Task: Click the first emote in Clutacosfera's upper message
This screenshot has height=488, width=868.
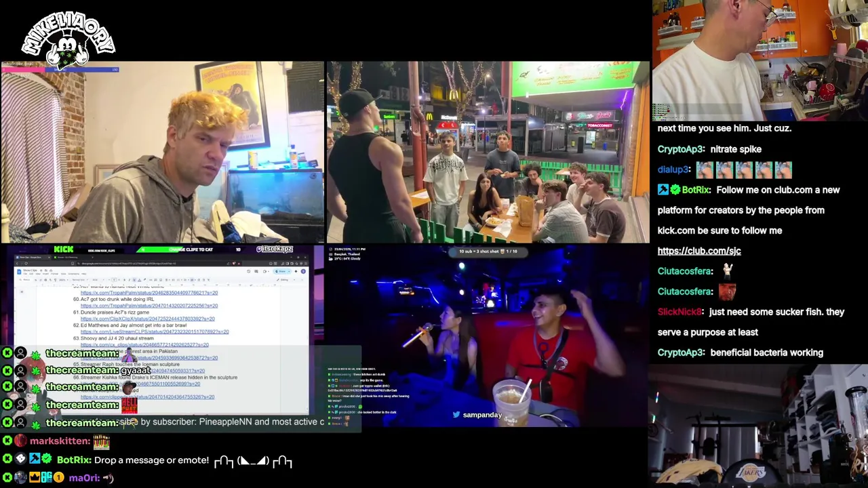Action: (727, 271)
